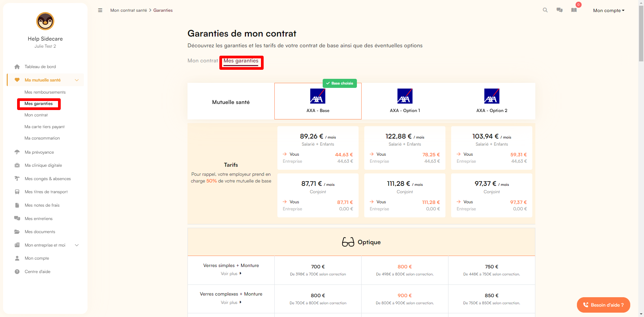
Task: Open Ma prévoyance menu item
Action: point(39,152)
